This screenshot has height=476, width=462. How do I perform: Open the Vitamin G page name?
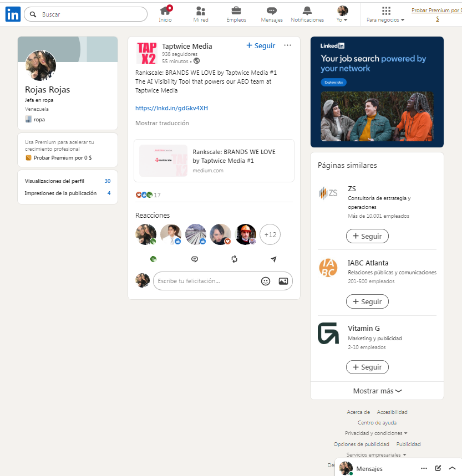(x=364, y=329)
